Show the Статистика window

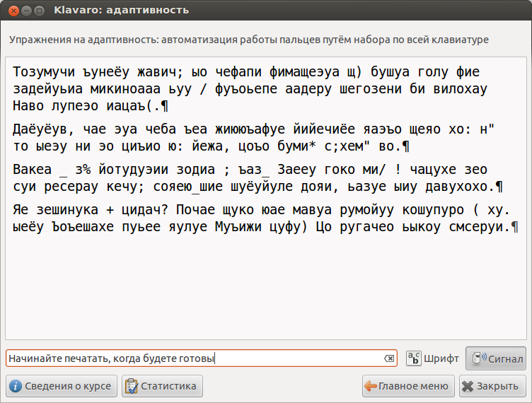[162, 386]
